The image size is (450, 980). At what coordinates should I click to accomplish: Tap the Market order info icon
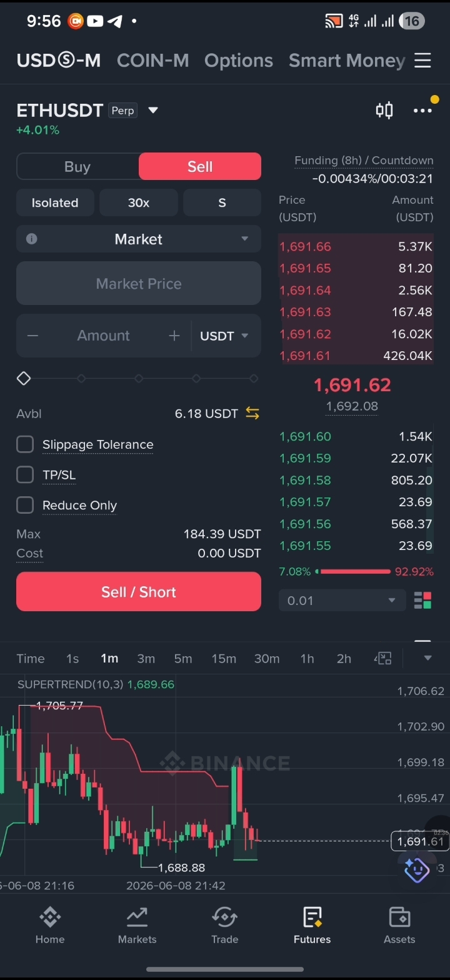pyautogui.click(x=32, y=239)
